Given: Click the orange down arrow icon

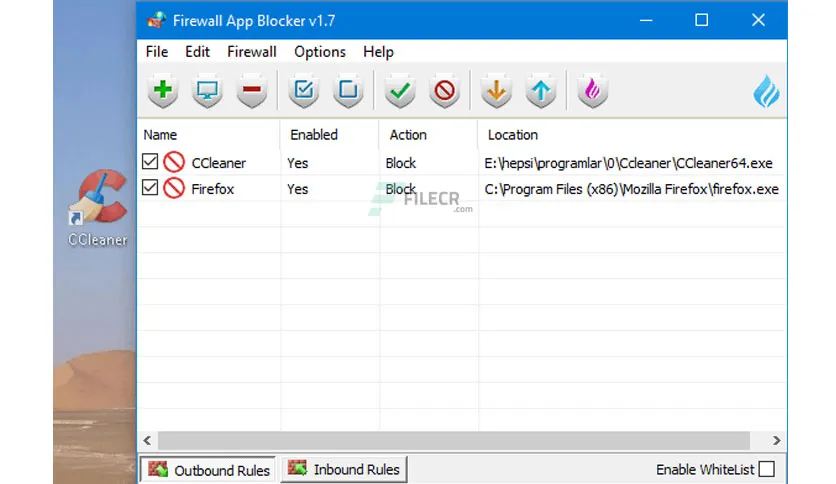Looking at the screenshot, I should 496,90.
